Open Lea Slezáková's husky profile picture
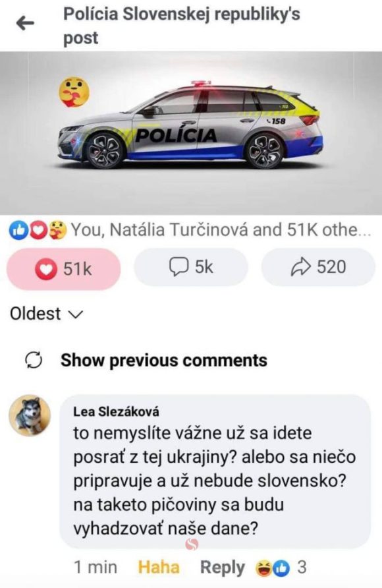 tap(30, 415)
